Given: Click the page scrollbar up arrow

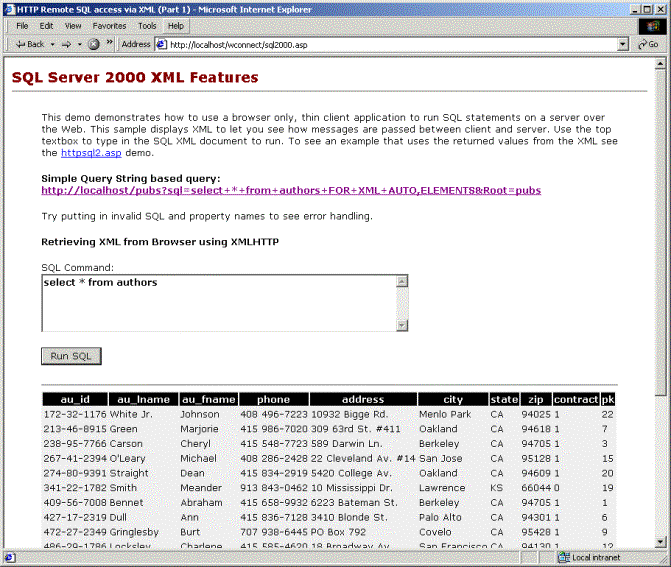Looking at the screenshot, I should [660, 64].
